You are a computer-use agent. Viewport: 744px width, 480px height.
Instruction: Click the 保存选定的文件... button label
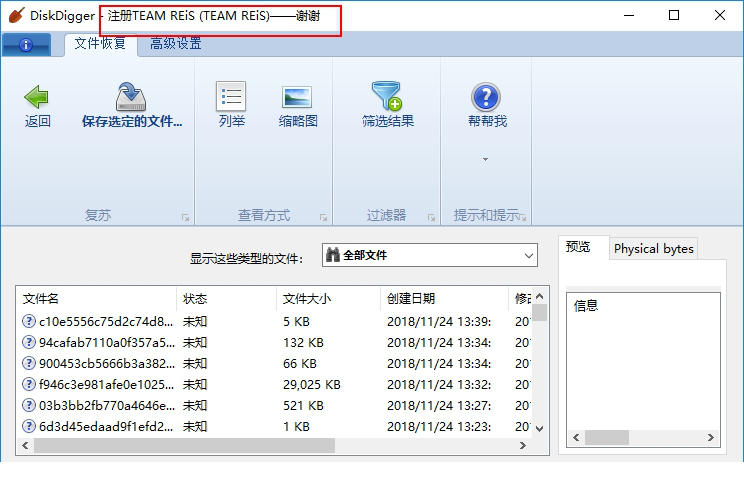[x=132, y=121]
